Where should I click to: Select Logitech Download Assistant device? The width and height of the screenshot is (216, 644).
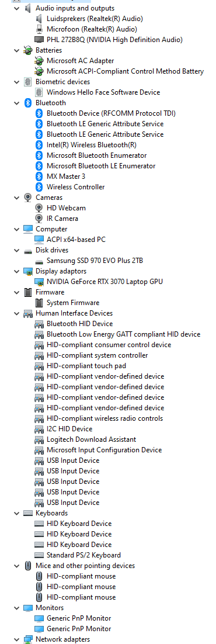[x=92, y=439]
